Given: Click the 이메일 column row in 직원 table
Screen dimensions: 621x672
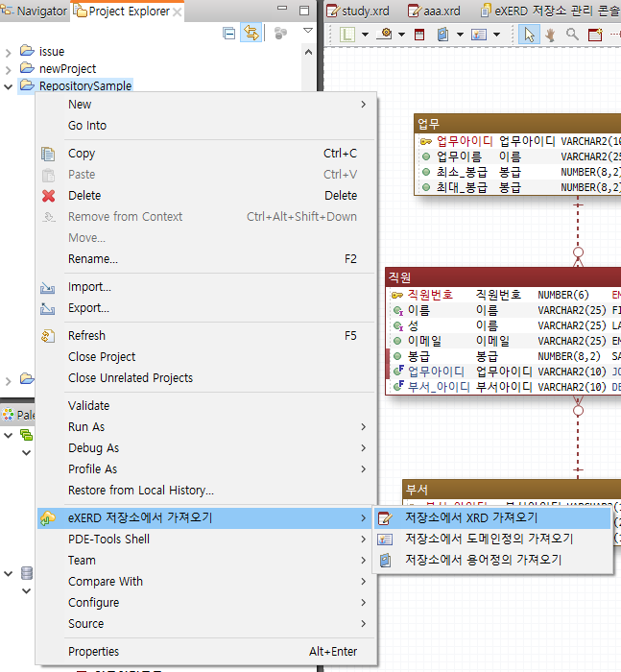Looking at the screenshot, I should point(505,341).
